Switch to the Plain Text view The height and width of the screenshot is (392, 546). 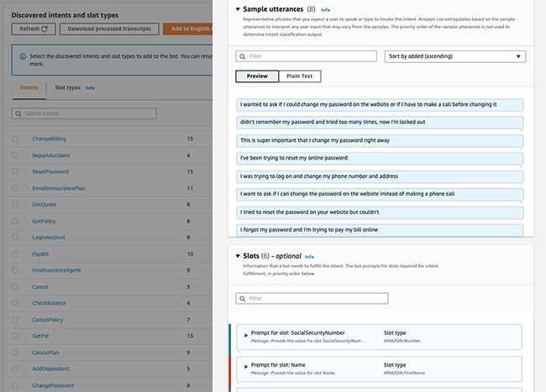300,76
